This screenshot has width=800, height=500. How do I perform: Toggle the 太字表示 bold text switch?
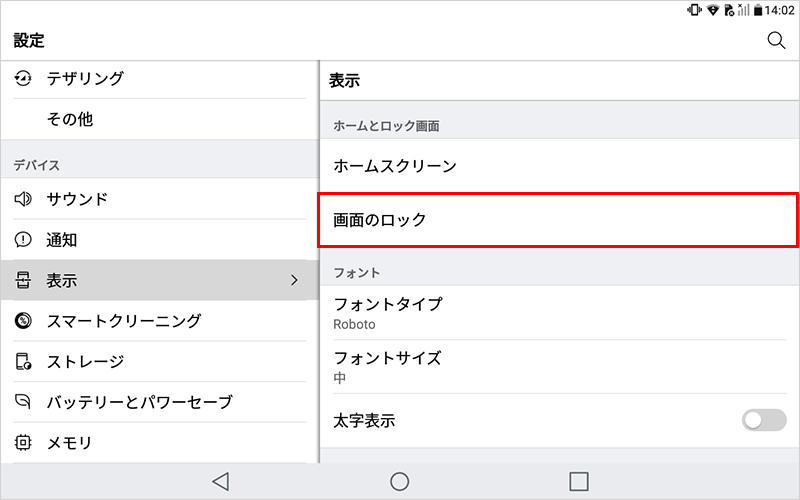point(764,420)
